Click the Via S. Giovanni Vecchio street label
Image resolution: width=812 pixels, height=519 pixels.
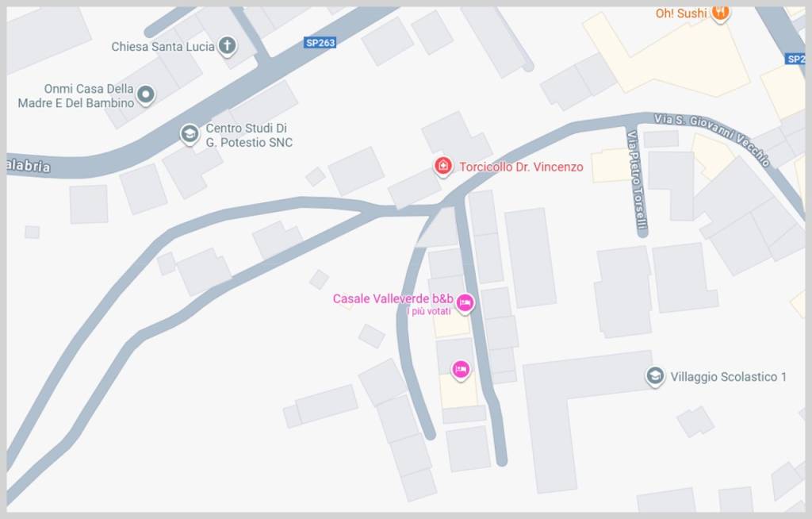pyautogui.click(x=712, y=139)
